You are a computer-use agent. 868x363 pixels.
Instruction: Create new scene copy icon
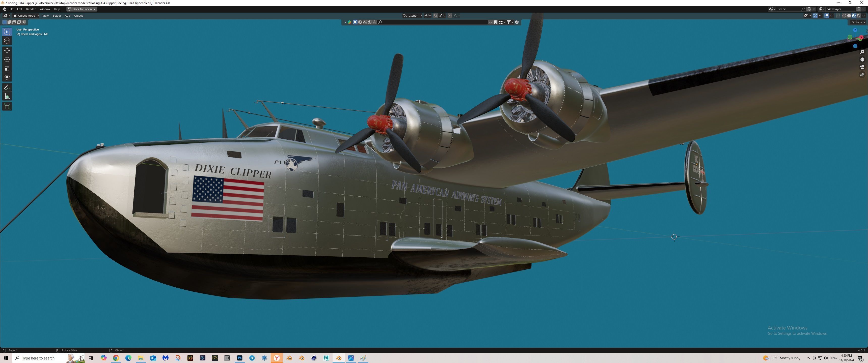click(x=809, y=9)
